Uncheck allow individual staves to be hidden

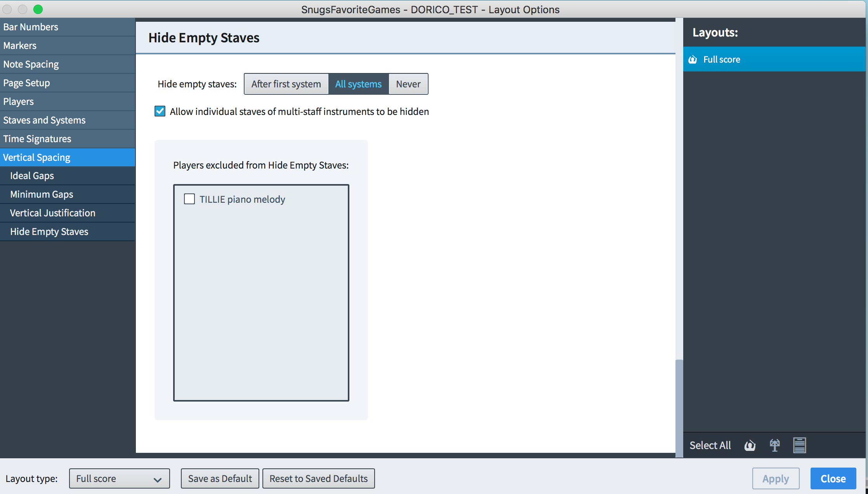click(160, 111)
